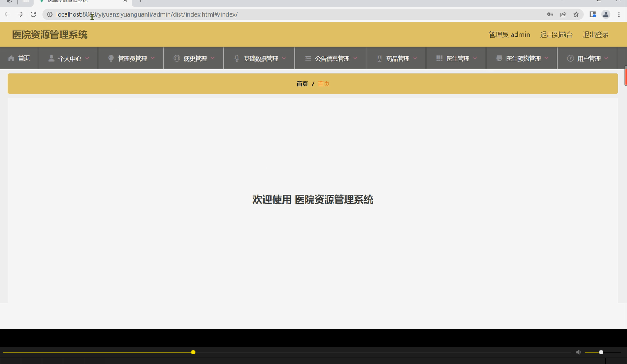Close the 医院资源管理系统 browser tab
This screenshot has width=627, height=364.
pos(125,1)
